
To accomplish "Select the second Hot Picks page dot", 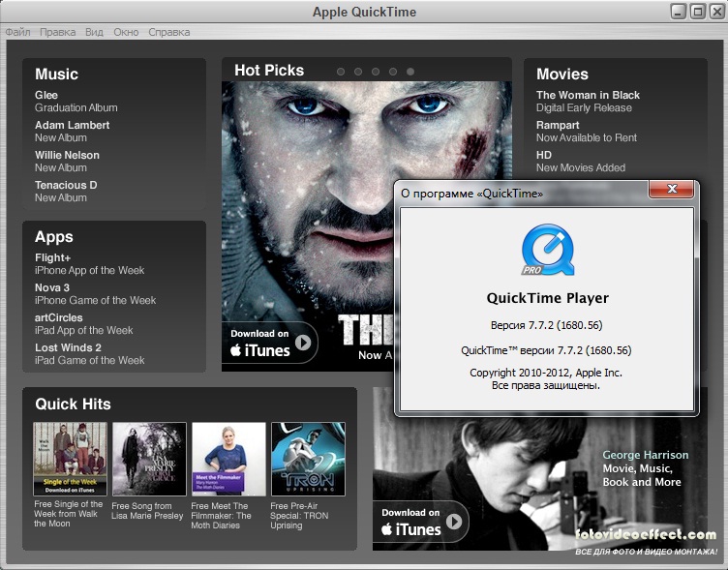I will click(358, 72).
